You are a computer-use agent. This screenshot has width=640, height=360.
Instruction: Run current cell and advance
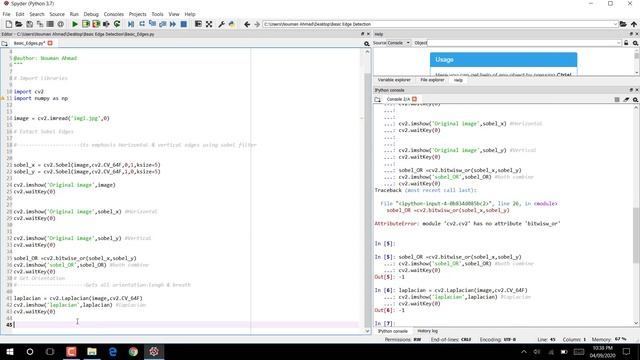pyautogui.click(x=96, y=24)
